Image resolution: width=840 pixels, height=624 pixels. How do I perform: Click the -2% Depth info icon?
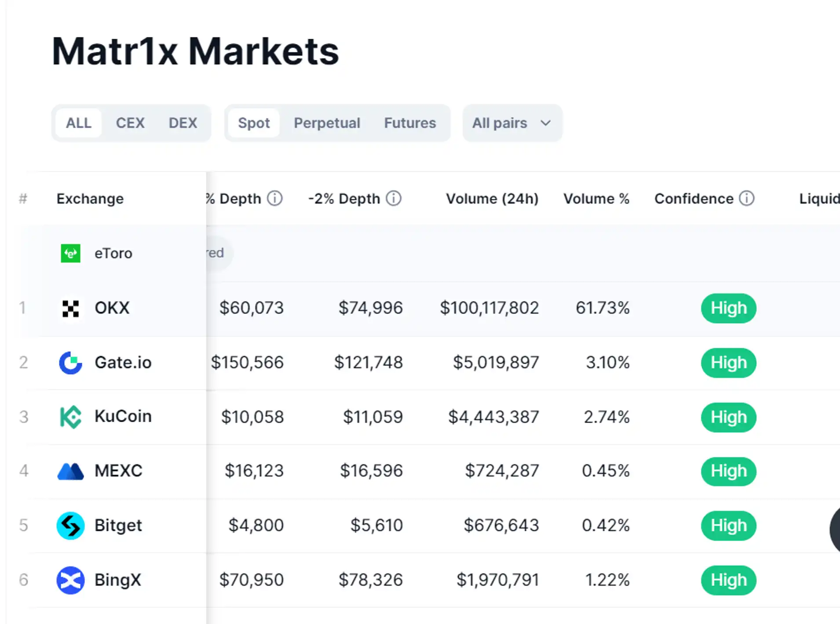pos(394,199)
